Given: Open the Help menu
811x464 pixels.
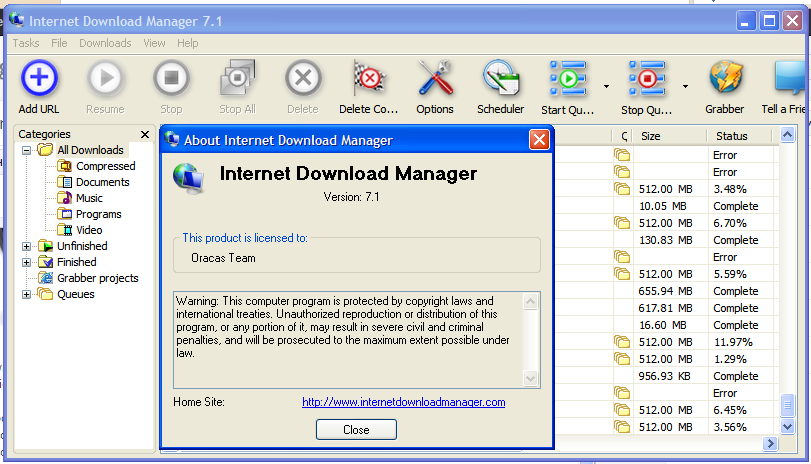Looking at the screenshot, I should tap(187, 43).
